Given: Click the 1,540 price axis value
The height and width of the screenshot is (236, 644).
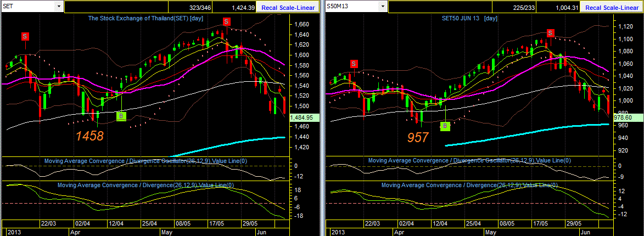Looking at the screenshot, I should pos(301,86).
